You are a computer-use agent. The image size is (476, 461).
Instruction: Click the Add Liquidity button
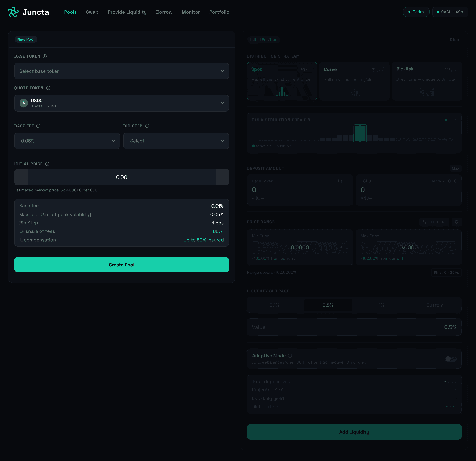(354, 432)
